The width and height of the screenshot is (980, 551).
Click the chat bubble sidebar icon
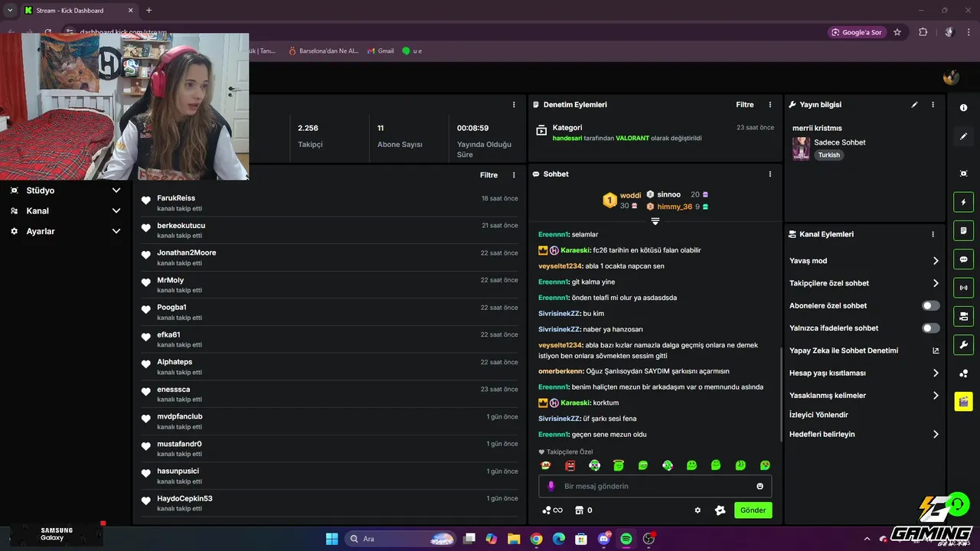tap(963, 259)
